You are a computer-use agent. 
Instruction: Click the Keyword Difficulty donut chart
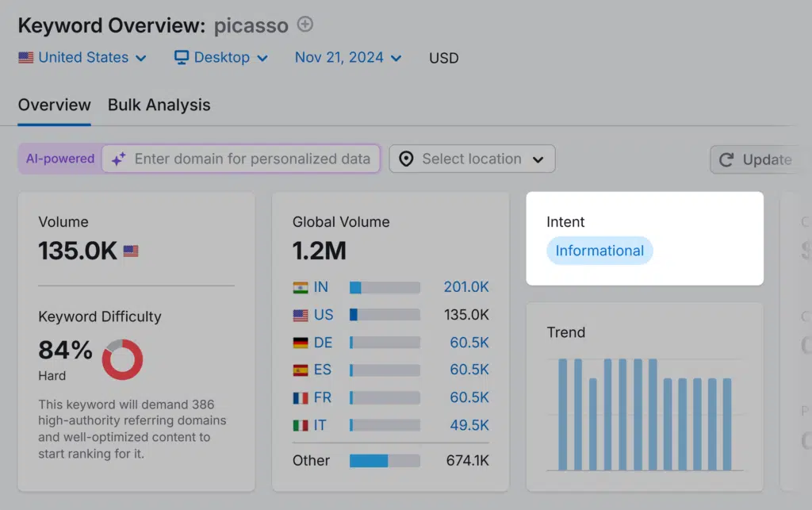coord(122,359)
